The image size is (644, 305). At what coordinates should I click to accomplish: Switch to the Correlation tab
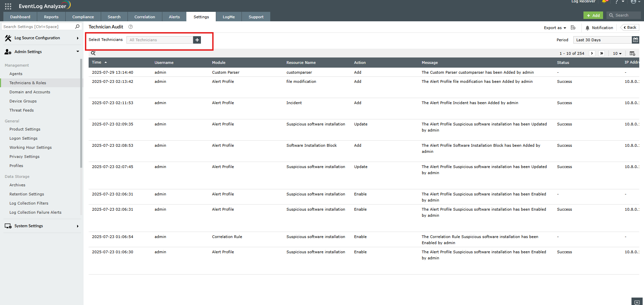144,17
